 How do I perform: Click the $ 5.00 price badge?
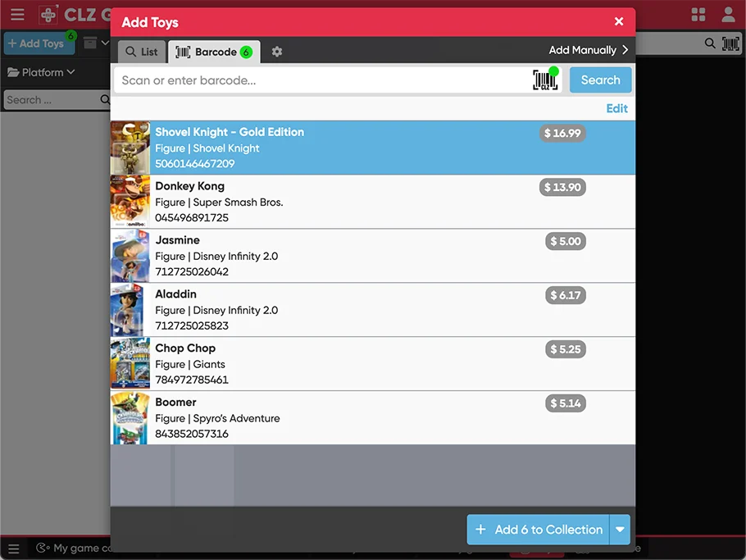tap(565, 241)
